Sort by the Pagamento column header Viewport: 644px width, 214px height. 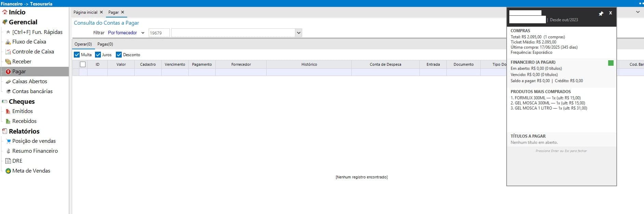pyautogui.click(x=202, y=64)
